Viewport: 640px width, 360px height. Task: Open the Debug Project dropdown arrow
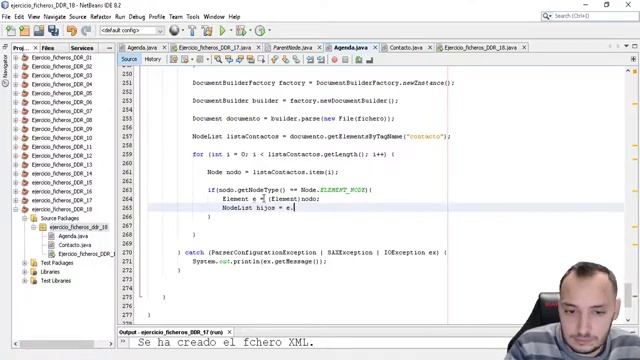[x=250, y=31]
